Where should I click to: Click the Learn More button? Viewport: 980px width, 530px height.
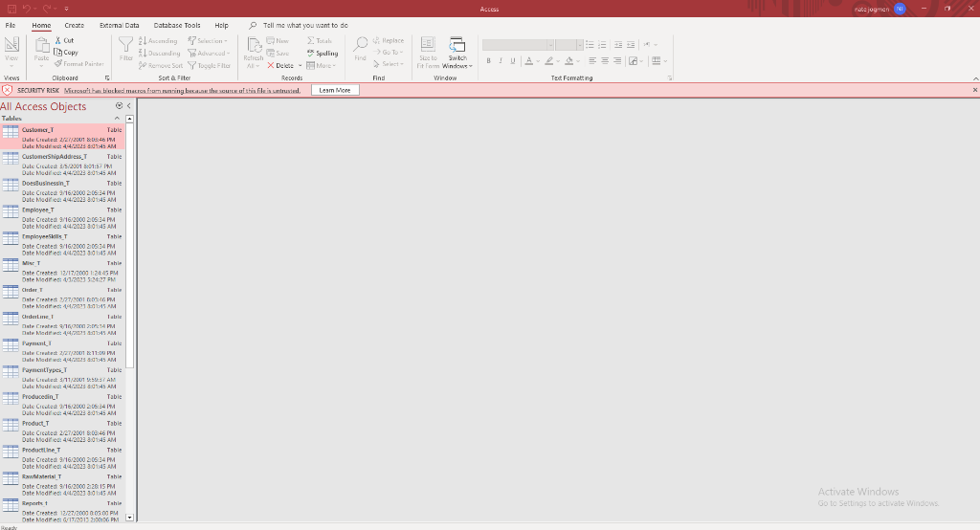335,90
